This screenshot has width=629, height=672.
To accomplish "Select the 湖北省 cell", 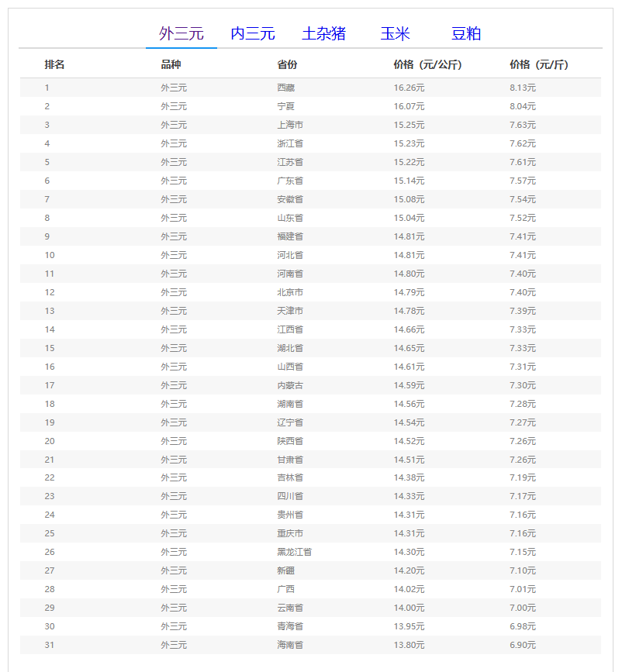I will coord(290,349).
